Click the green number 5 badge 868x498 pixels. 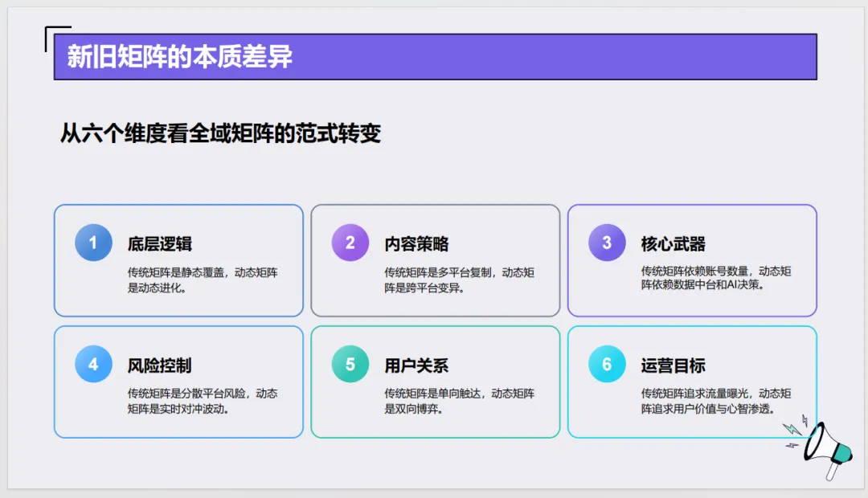coord(350,364)
